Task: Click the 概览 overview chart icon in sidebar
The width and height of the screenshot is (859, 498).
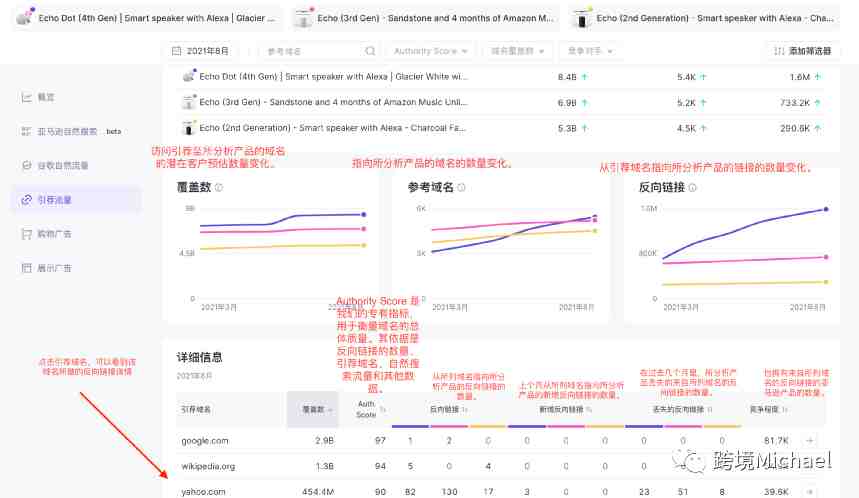Action: click(x=26, y=97)
